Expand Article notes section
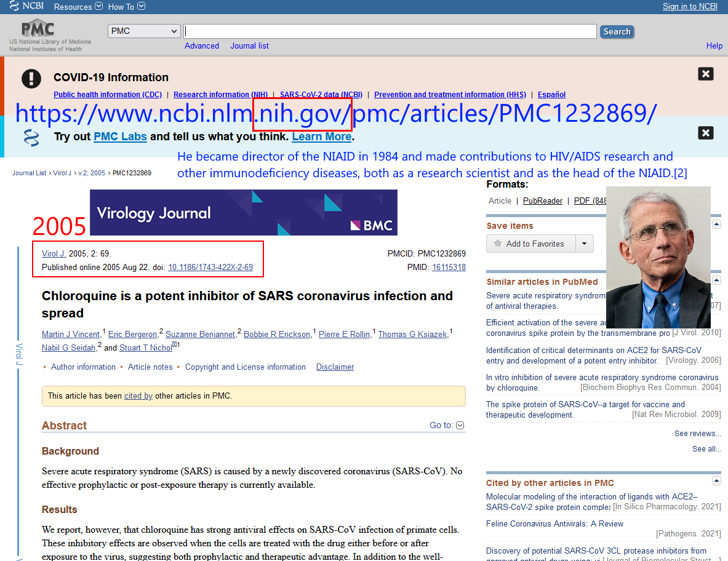 pos(150,367)
